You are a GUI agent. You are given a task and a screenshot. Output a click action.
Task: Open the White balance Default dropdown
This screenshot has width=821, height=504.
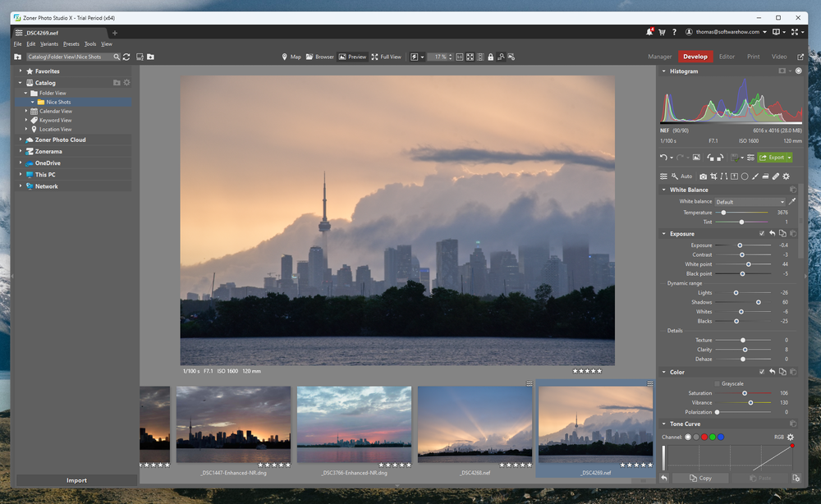coord(750,201)
